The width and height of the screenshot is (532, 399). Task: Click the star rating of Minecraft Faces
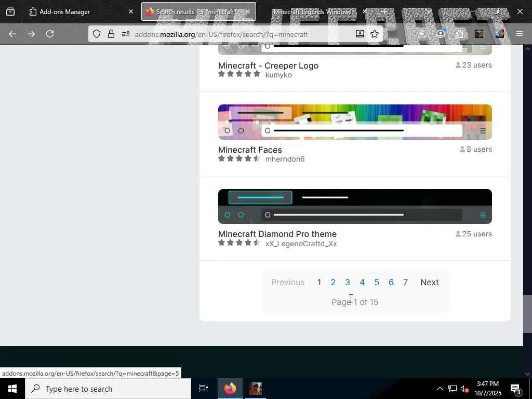(239, 158)
